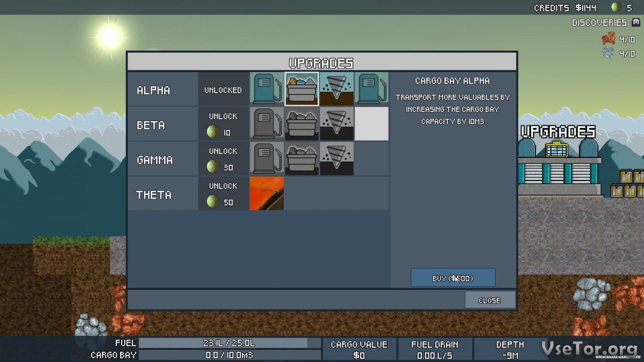Select the Gamma fuel pump upgrade icon
The height and width of the screenshot is (362, 644).
point(267,159)
